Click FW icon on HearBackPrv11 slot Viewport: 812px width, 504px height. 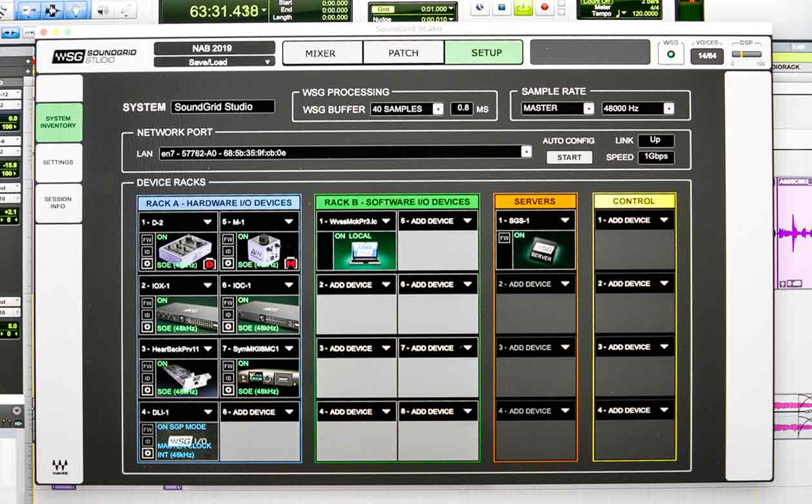pos(146,365)
